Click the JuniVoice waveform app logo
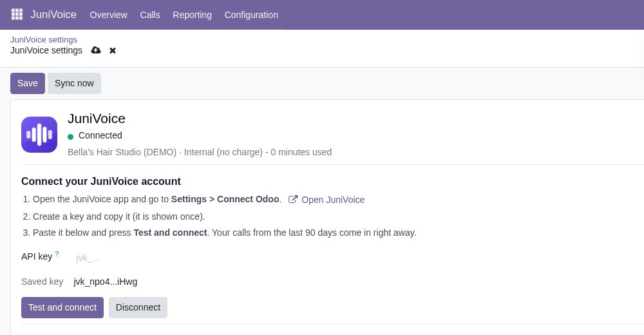Viewport: 644px width, 335px height. 39,135
